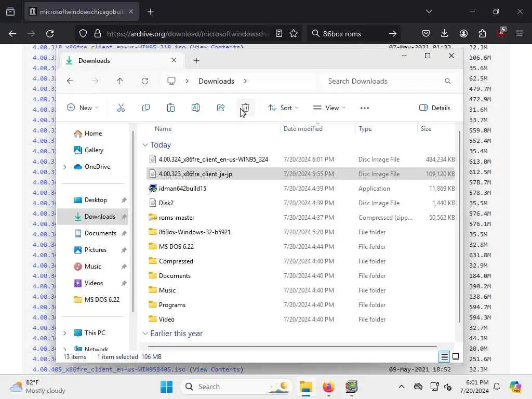Open Home in the navigation pane

pos(94,134)
